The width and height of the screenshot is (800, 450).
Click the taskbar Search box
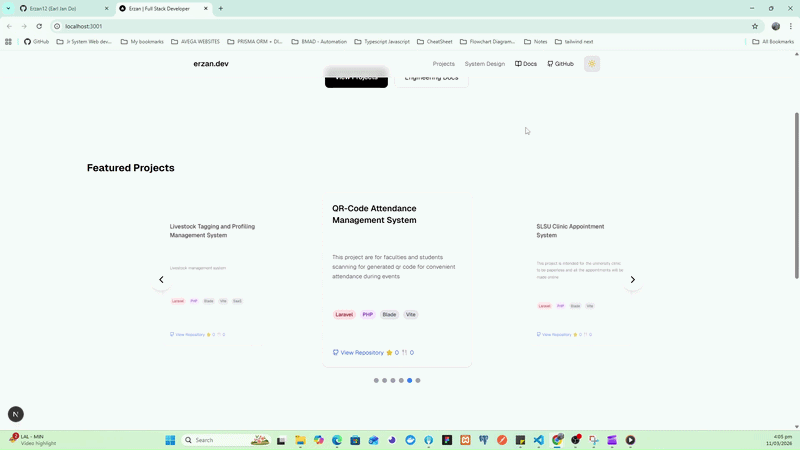click(x=226, y=440)
